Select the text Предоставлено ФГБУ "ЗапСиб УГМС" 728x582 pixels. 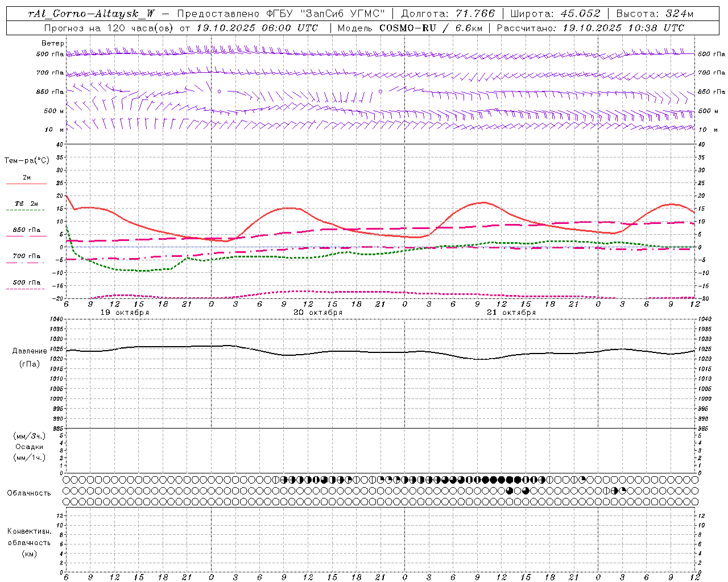coord(281,14)
